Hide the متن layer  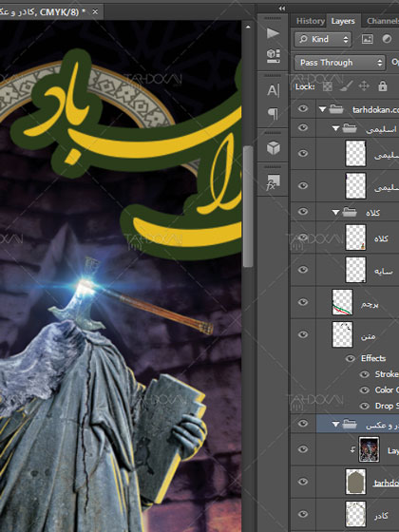(303, 334)
